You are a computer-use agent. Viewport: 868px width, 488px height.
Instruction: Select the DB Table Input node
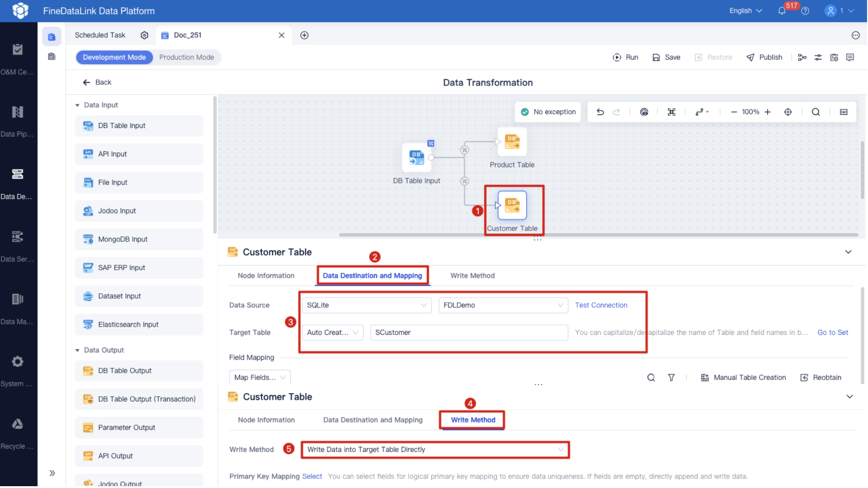coord(416,158)
